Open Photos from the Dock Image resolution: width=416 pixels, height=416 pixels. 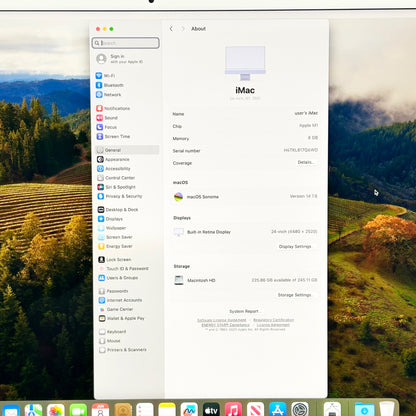click(56, 410)
